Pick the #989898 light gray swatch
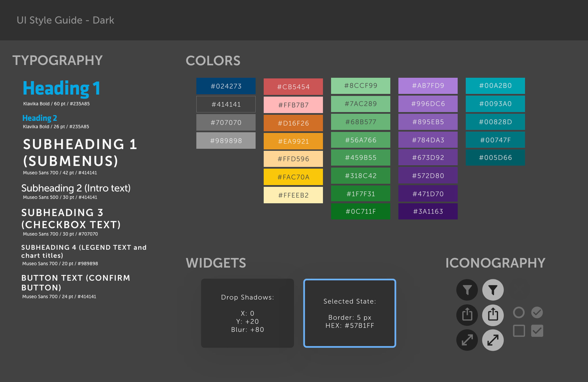The image size is (588, 382). (x=226, y=140)
